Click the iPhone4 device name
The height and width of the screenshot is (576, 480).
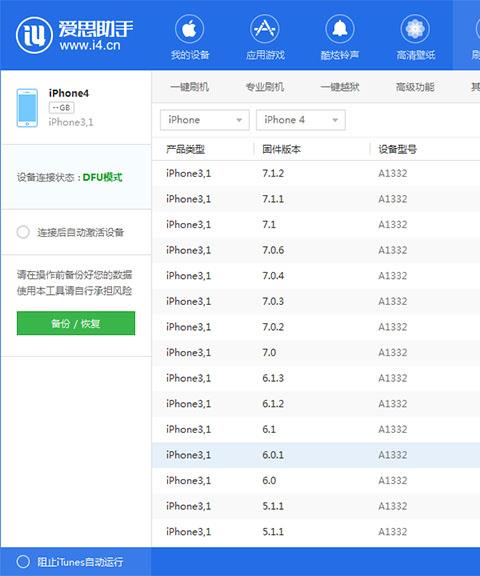[69, 93]
